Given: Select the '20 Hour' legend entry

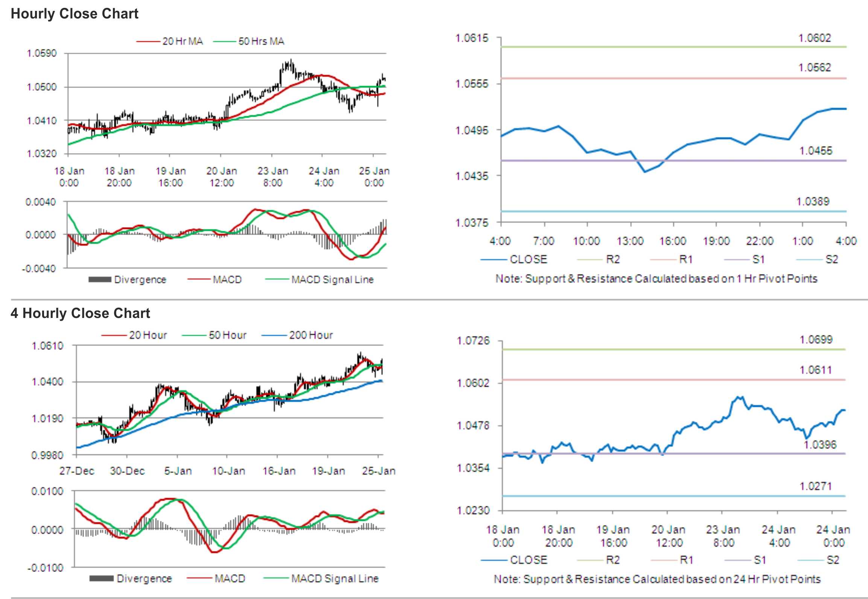Looking at the screenshot, I should pyautogui.click(x=134, y=335).
